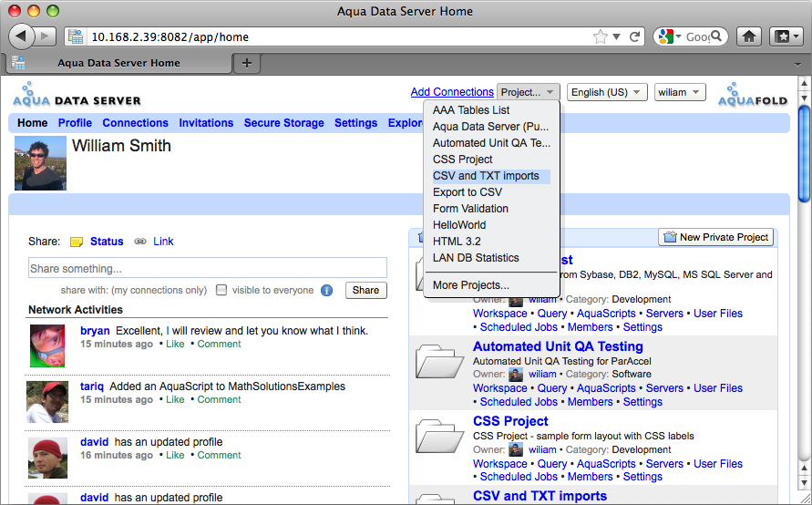
Task: Select CSV and TXT imports menu item
Action: 486,176
